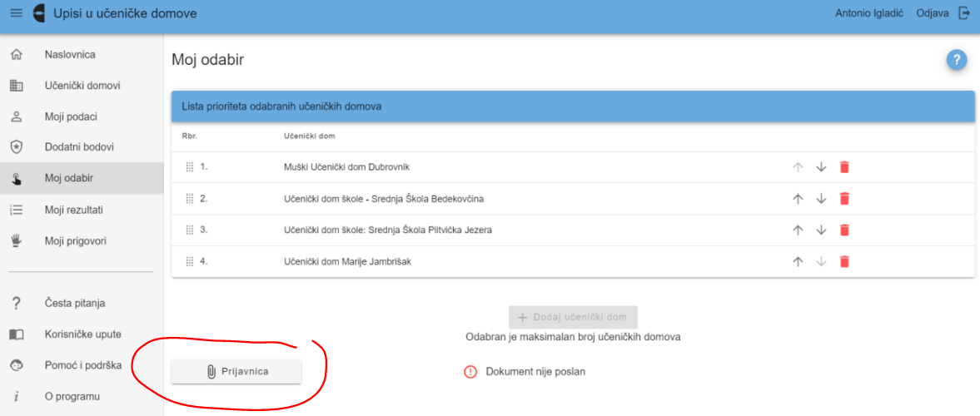Delete Učenički dom Marije Jambrišak entry
Image resolution: width=980 pixels, height=416 pixels.
coord(844,262)
